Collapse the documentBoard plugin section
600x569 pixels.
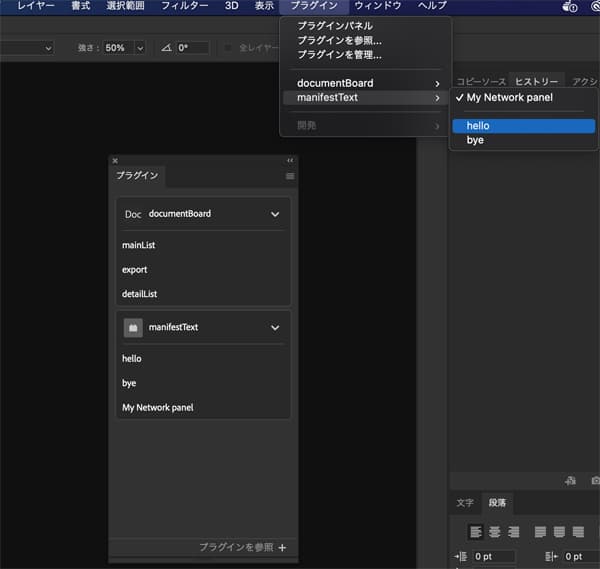(275, 214)
